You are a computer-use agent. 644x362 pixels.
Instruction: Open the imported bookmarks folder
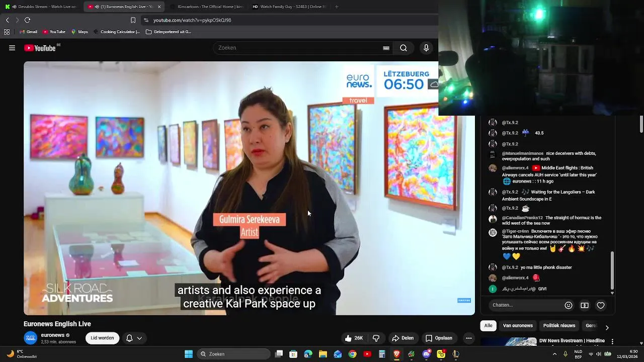(169, 32)
